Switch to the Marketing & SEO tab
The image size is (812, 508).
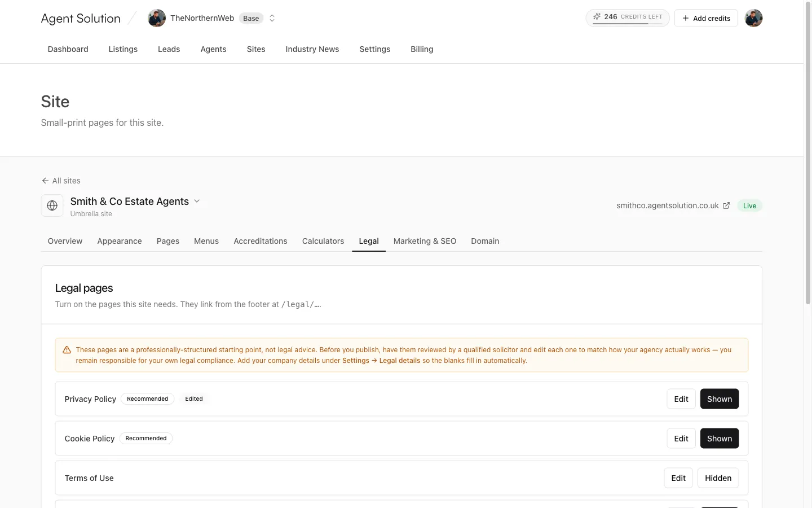coord(425,241)
